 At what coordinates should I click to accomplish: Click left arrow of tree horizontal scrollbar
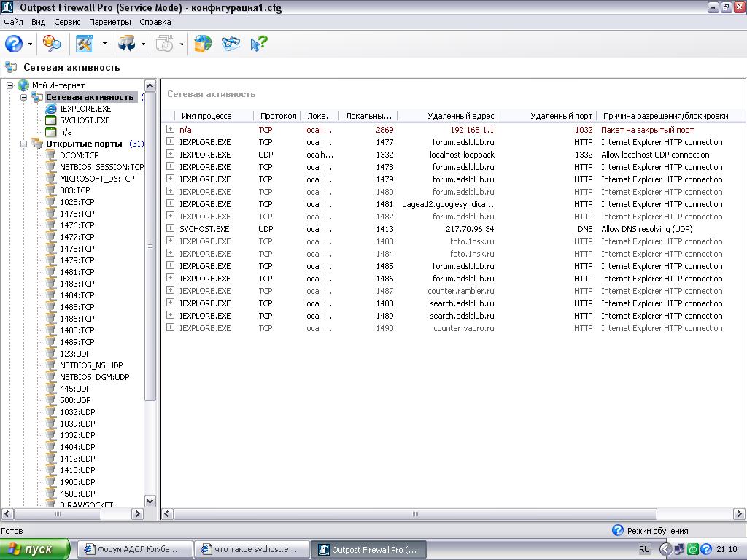pos(7,514)
